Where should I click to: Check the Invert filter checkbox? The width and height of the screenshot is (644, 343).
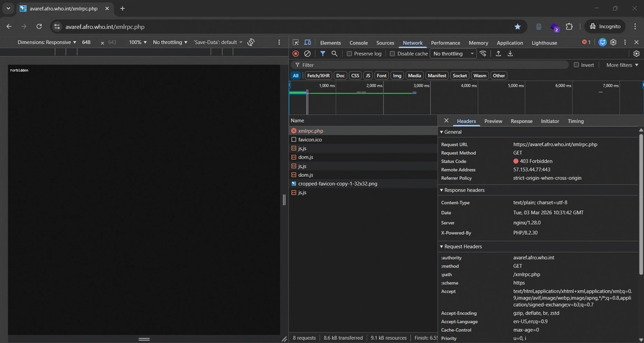point(576,64)
